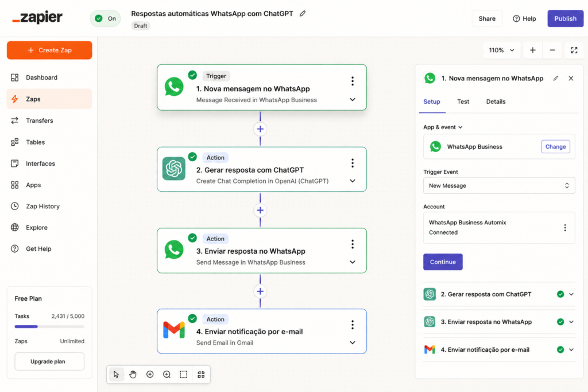The width and height of the screenshot is (588, 392).
Task: Edit the Zap title pencil icon
Action: click(303, 14)
